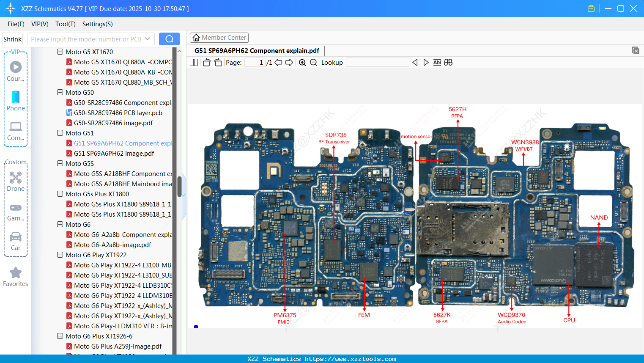The width and height of the screenshot is (644, 363).
Task: Open the binoculars search tool
Action: (x=448, y=62)
